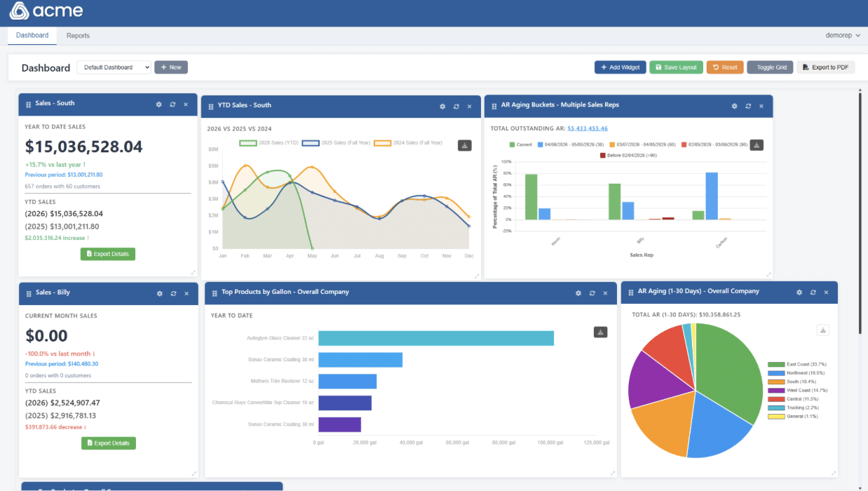Open settings of AR Aging Buckets widget

point(735,106)
